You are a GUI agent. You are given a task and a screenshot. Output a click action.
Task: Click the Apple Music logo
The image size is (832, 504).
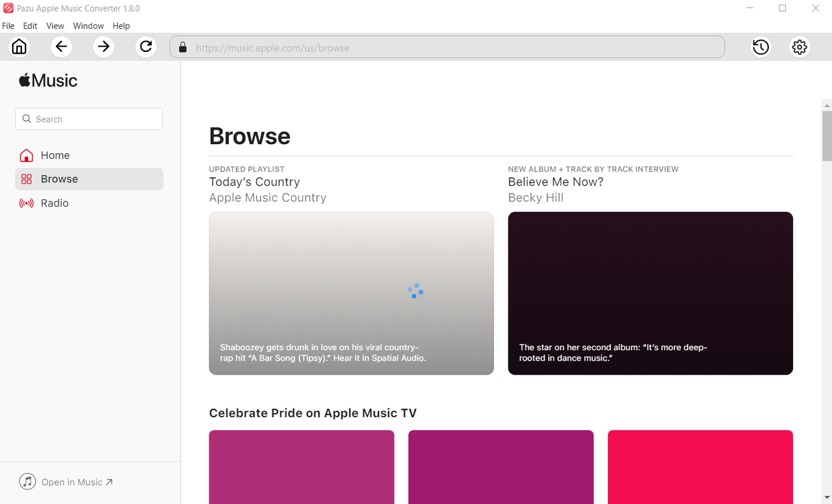point(48,81)
